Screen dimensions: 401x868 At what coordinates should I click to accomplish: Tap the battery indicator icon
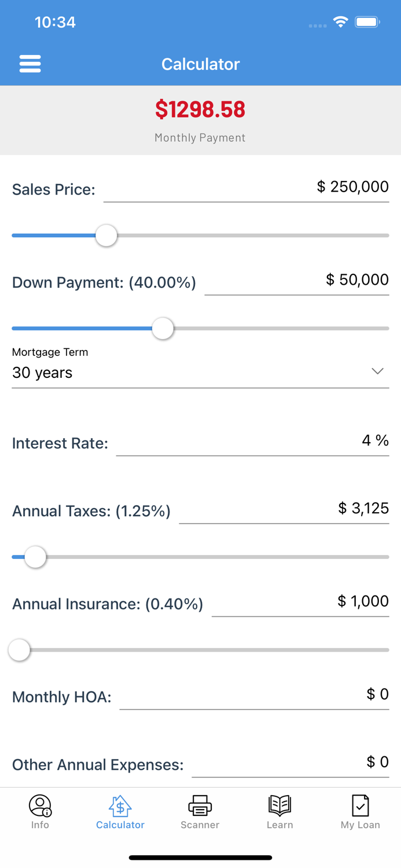click(367, 22)
